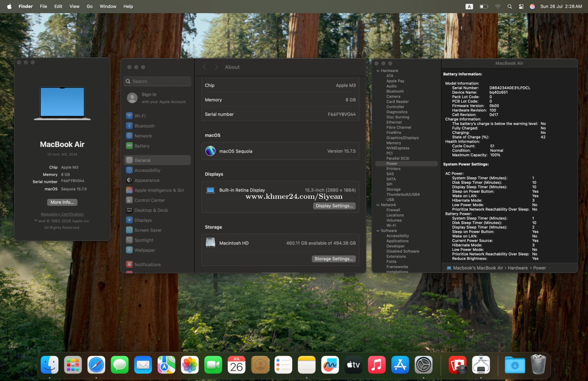
Task: Select Graphics/Displays in System Information sidebar
Action: pos(403,138)
